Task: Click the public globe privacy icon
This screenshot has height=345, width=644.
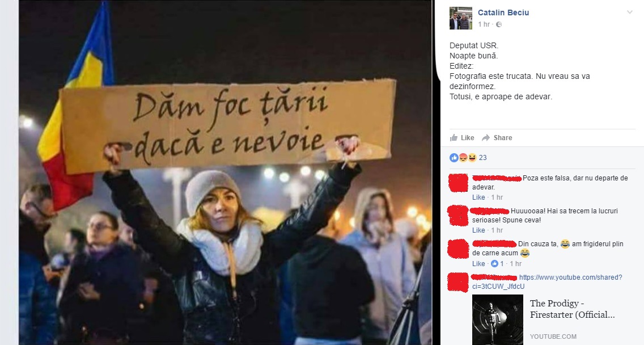Action: click(499, 24)
